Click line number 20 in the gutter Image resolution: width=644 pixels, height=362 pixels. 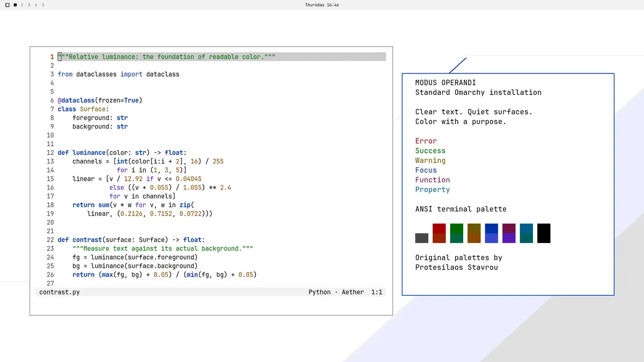50,222
